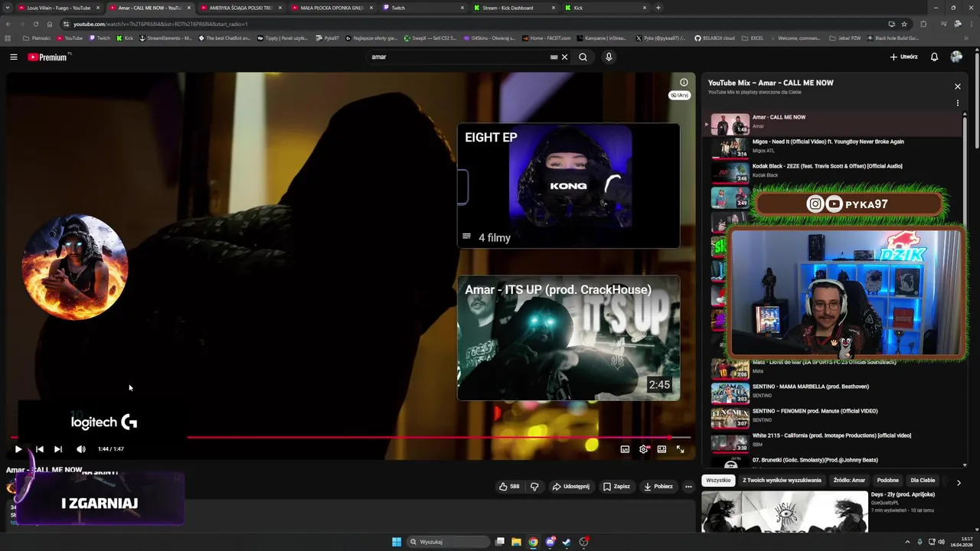
Task: Open the Płatności bookmarks folder
Action: 37,37
